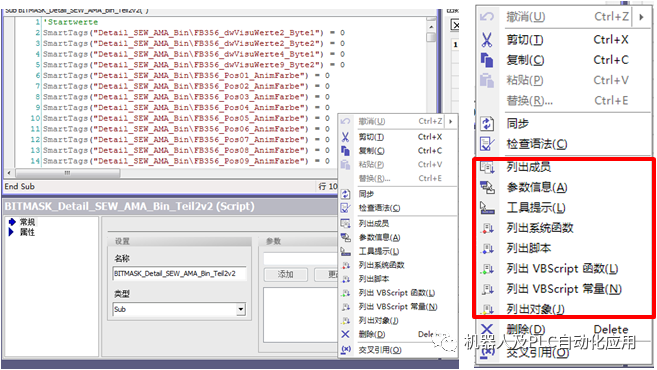Click copy icon in small context menu
This screenshot has height=370, width=657.
pyautogui.click(x=345, y=151)
